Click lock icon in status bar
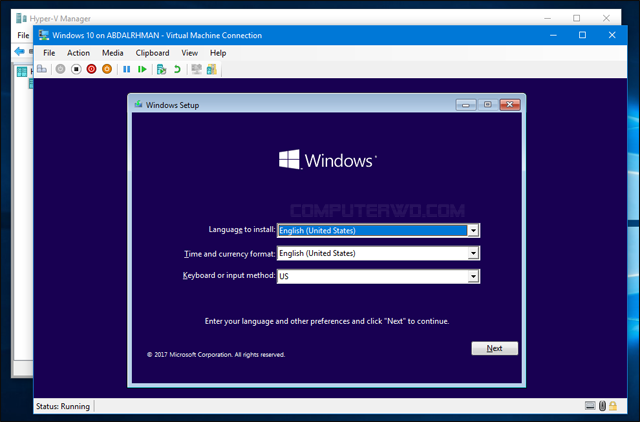The height and width of the screenshot is (422, 640). [x=613, y=406]
